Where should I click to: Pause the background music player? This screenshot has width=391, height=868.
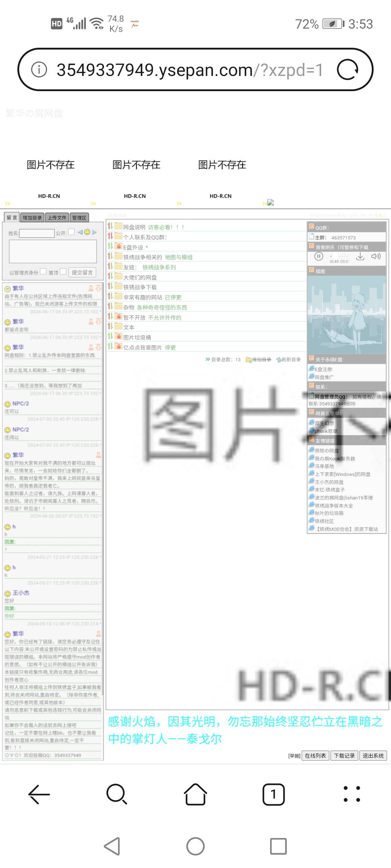319,256
